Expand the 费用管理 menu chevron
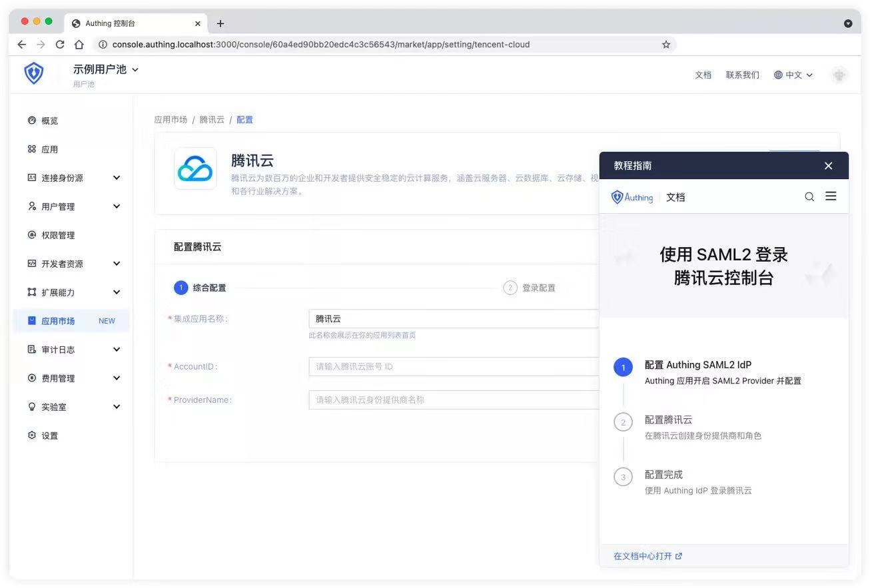870x588 pixels. (117, 378)
